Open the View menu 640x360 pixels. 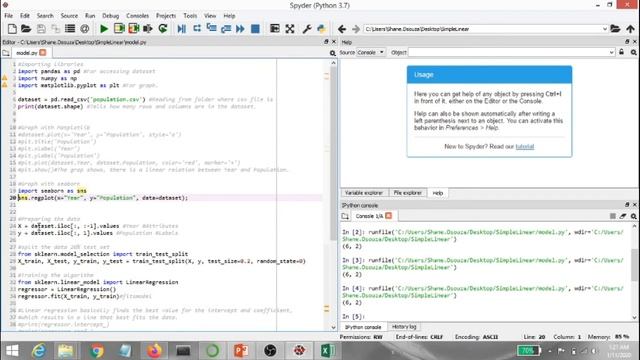210,16
